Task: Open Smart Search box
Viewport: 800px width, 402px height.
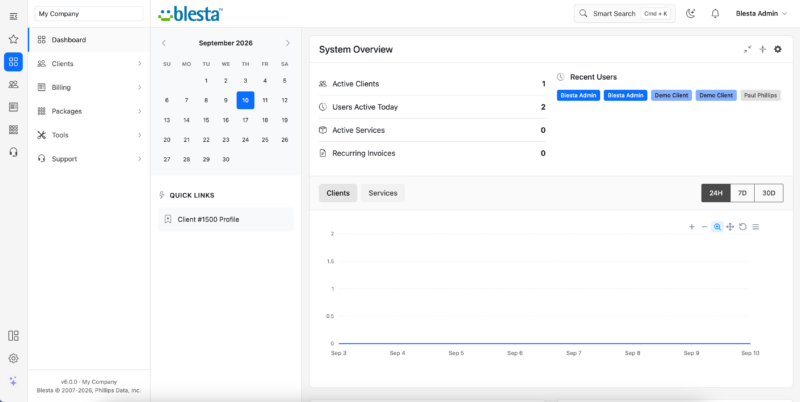Action: (x=624, y=14)
